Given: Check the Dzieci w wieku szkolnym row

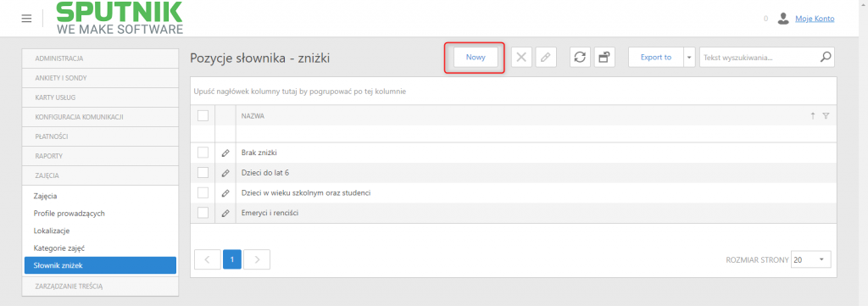Looking at the screenshot, I should 203,192.
